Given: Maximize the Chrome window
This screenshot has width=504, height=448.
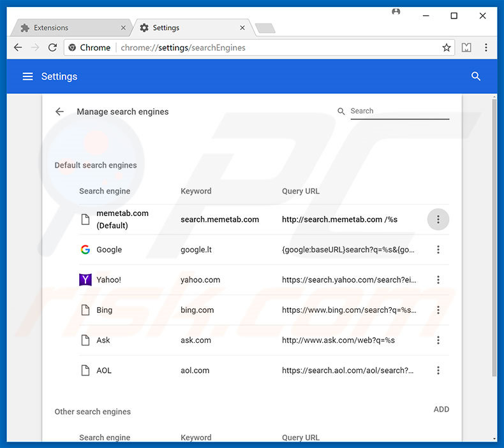Looking at the screenshot, I should coord(454,15).
